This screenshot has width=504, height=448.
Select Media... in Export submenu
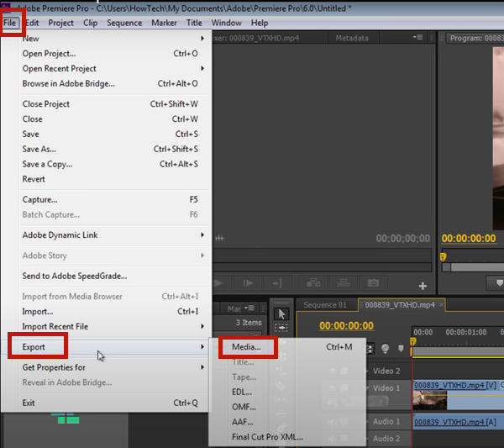click(x=287, y=346)
